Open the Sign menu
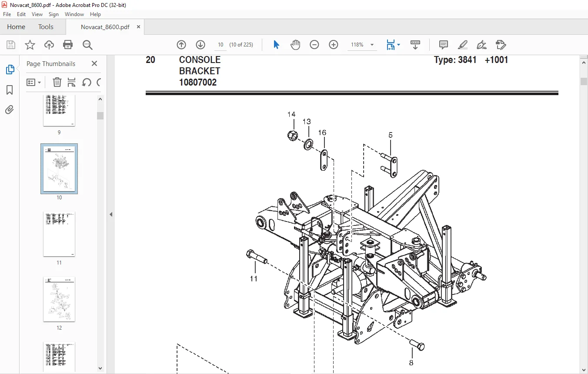Viewport: 588px width, 374px height. 53,14
